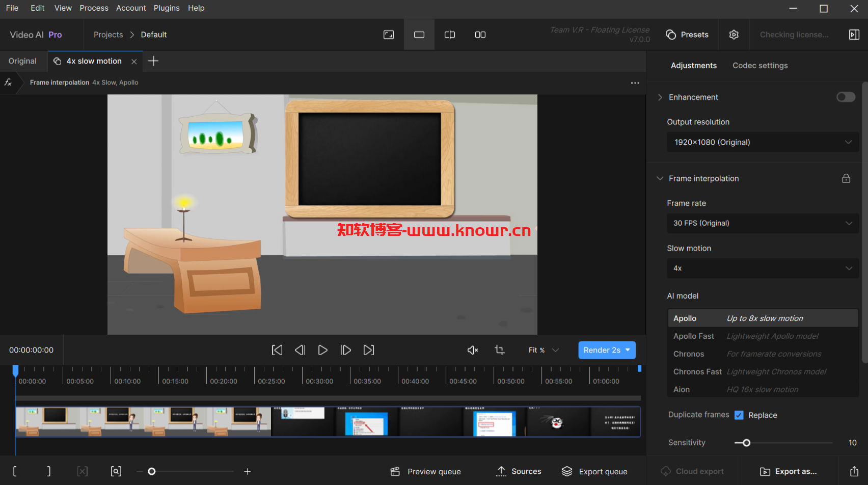Select the single view layout icon
Screen dimensions: 868x485
coord(419,35)
